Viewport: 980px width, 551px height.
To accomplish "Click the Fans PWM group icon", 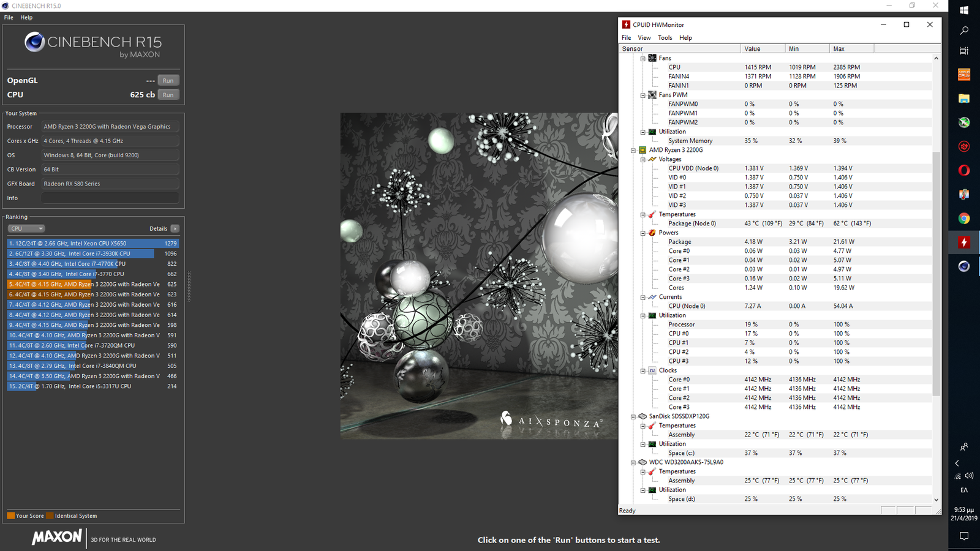I will pos(652,95).
